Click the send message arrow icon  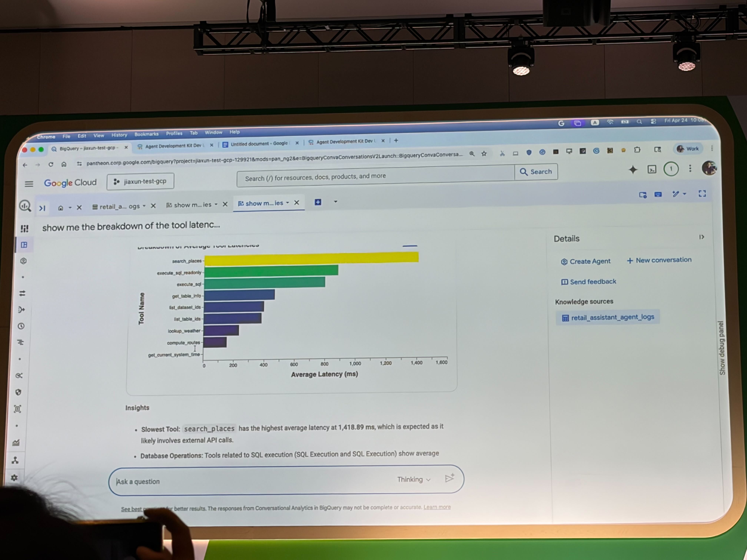tap(449, 478)
